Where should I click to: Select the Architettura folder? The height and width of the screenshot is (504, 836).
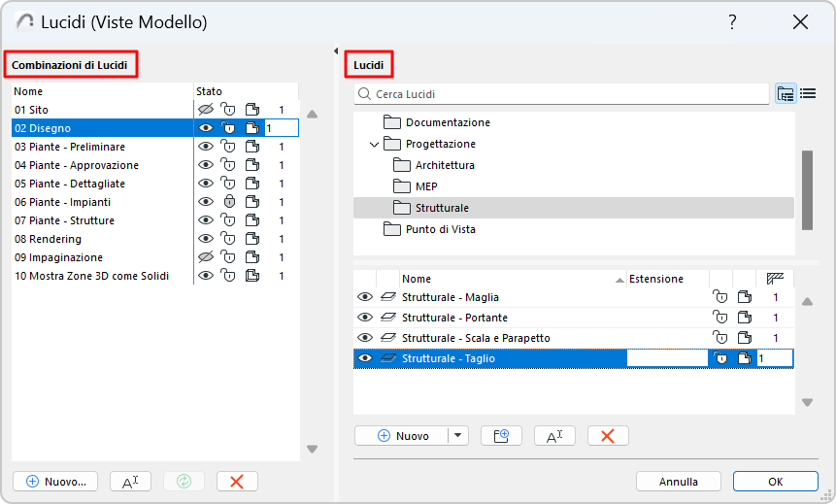[x=445, y=165]
